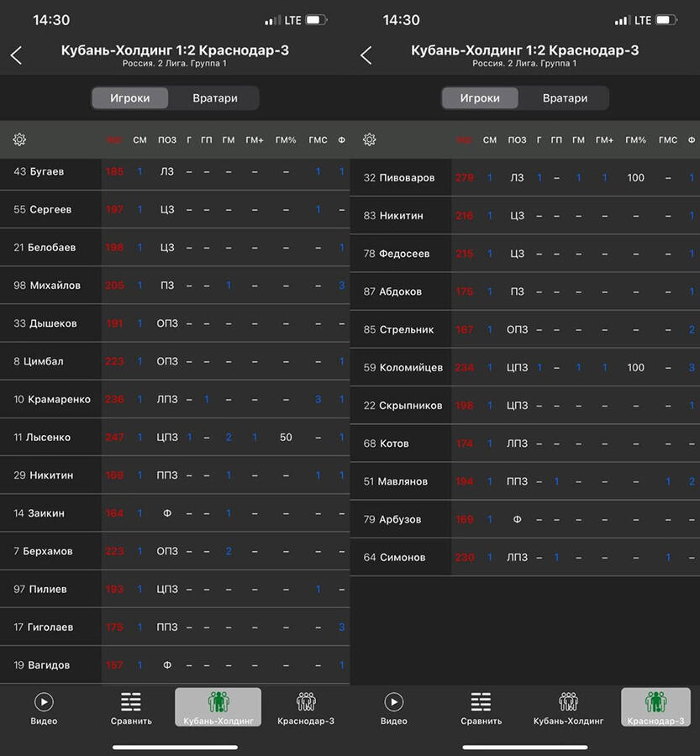Tap the ППЗ position in Мавлянов row

(x=517, y=481)
